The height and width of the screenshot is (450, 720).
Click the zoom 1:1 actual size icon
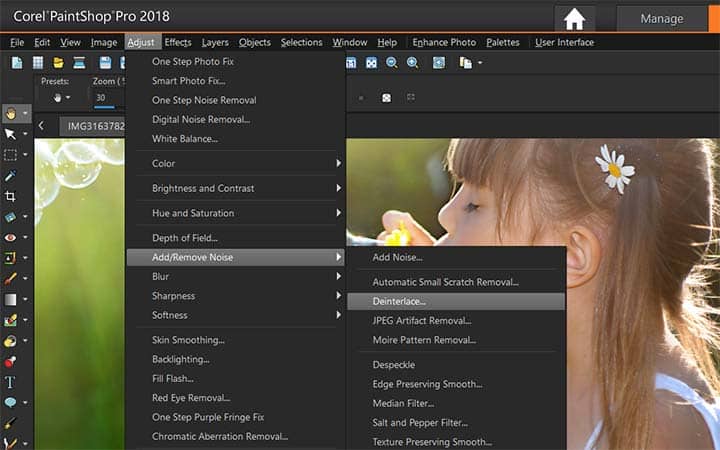[x=351, y=63]
